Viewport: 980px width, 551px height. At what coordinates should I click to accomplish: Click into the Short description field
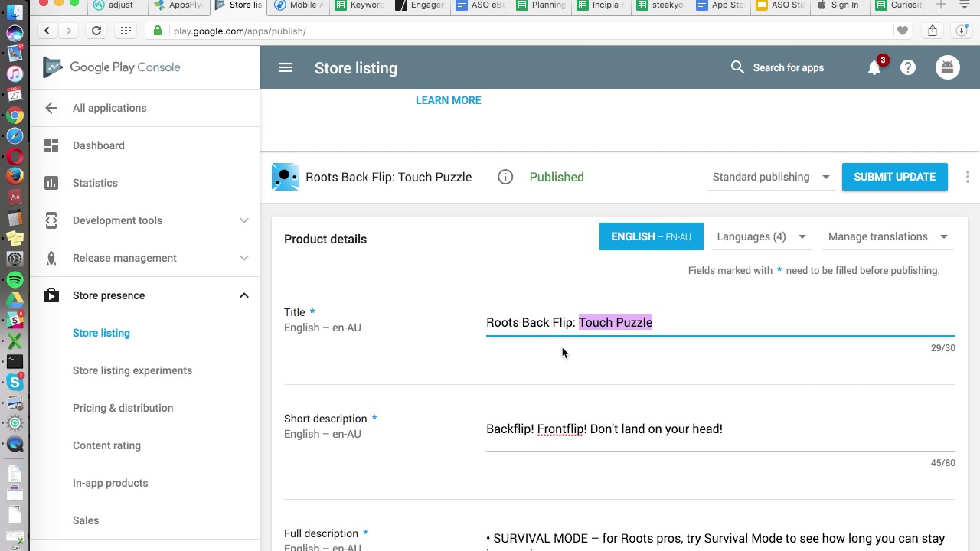click(720, 429)
